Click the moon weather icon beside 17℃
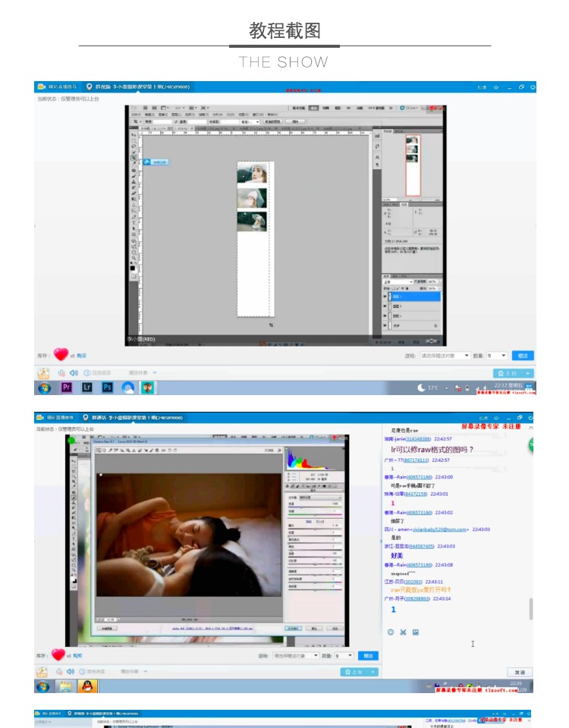This screenshot has width=569, height=728. point(421,388)
